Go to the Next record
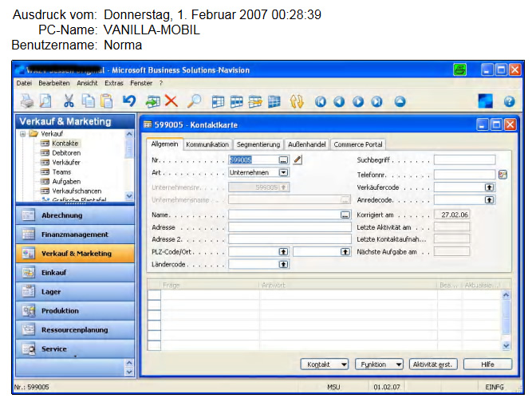Viewport: 532px width, 402px height. (358, 101)
